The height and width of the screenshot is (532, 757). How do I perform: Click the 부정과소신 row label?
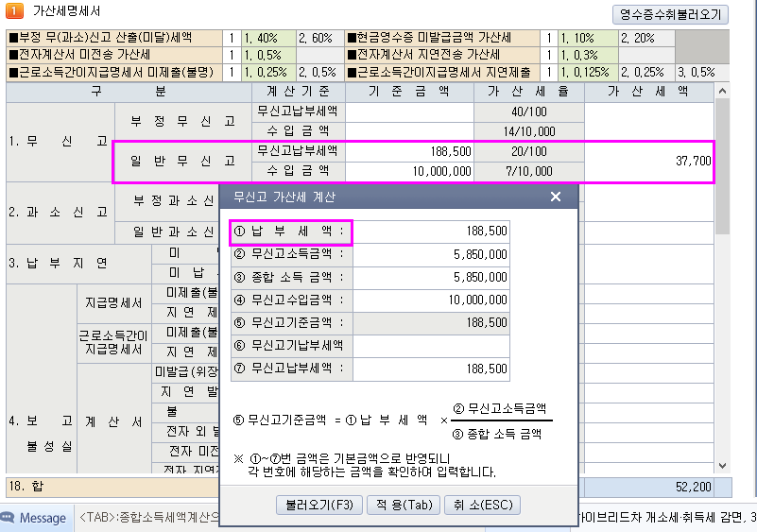coord(167,201)
